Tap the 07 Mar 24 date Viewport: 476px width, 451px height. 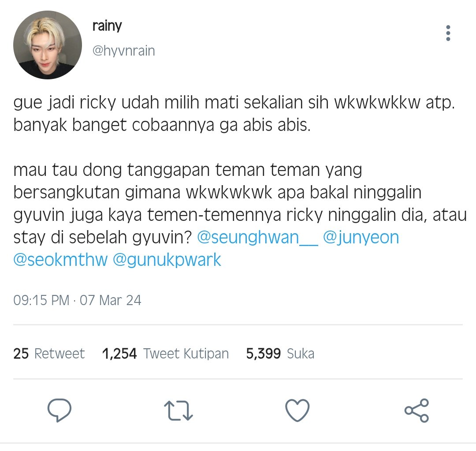[x=111, y=300]
